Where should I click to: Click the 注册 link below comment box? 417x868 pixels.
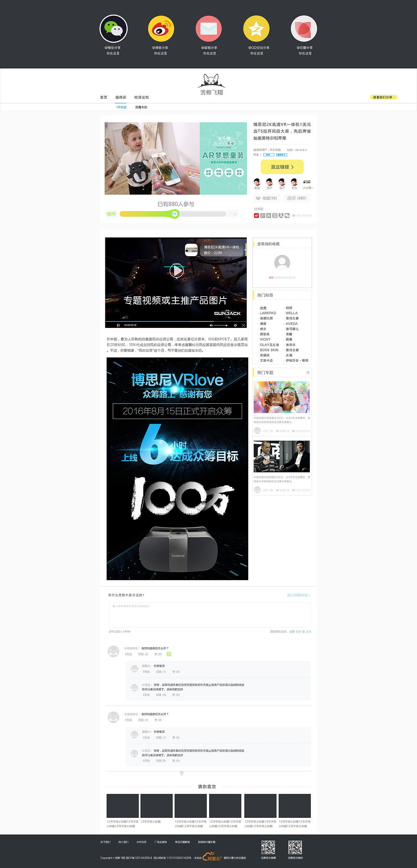point(308,631)
